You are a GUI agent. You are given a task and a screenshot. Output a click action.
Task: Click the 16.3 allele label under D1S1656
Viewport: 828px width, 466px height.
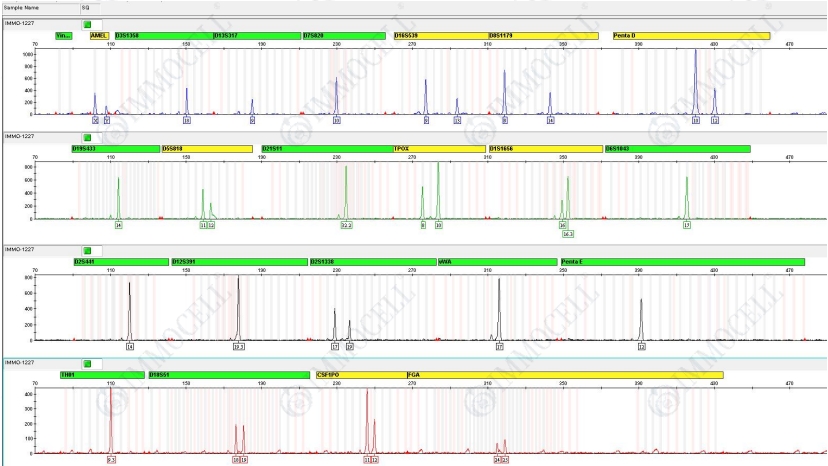568,234
